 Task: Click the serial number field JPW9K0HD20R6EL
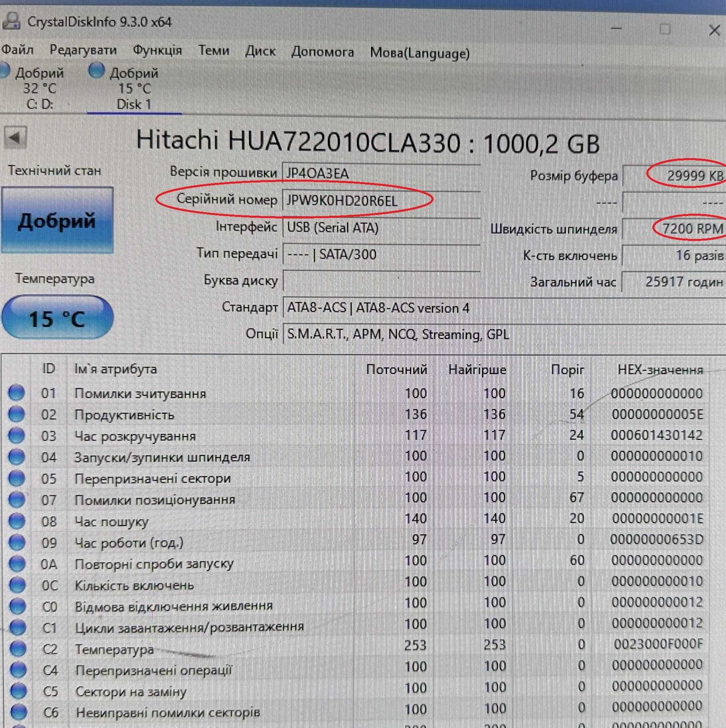(381, 201)
